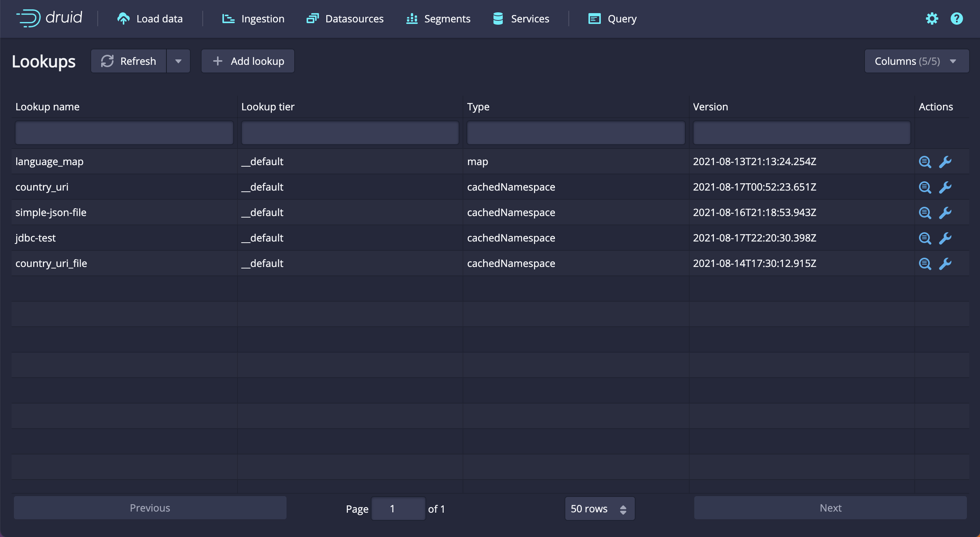Open magnifier action for jdbc-test
Viewport: 980px width, 537px height.
click(925, 238)
